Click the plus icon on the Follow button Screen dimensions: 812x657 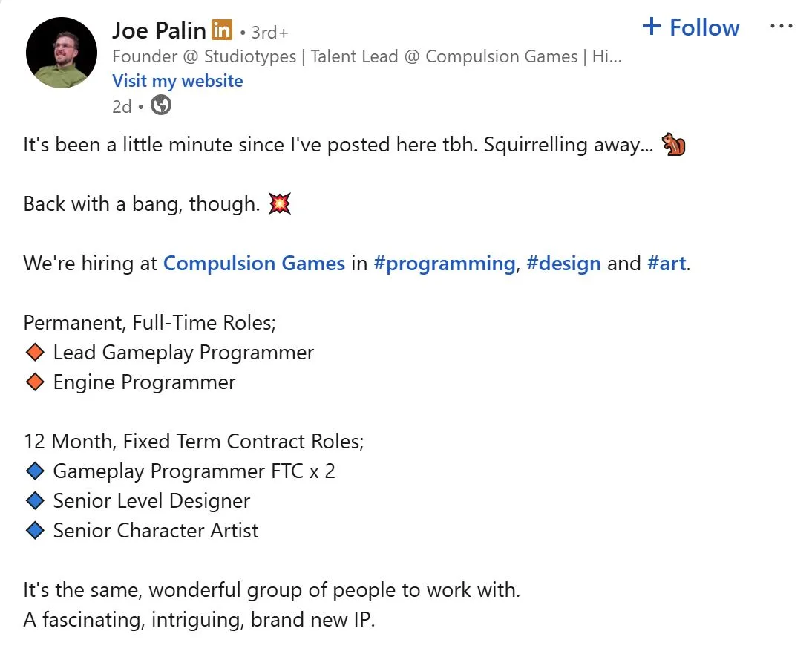click(x=652, y=27)
